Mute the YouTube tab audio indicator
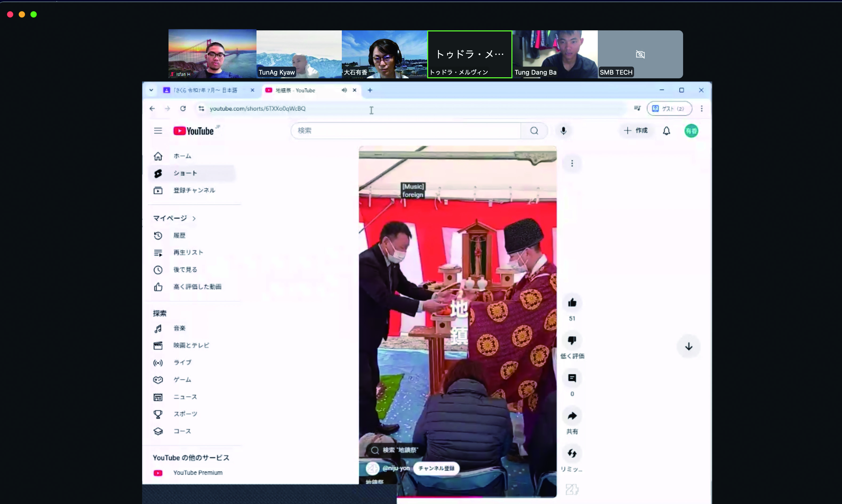 344,90
